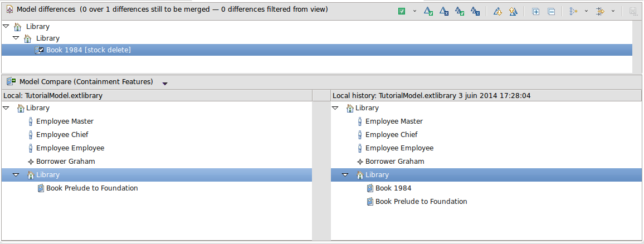Select Borrower Graham in the Local pane

[x=65, y=162]
